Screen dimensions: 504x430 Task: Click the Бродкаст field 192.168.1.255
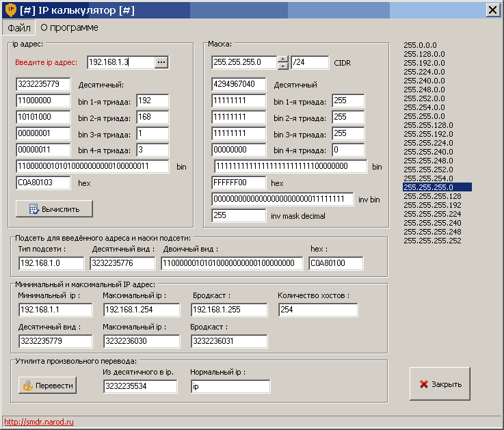click(229, 310)
